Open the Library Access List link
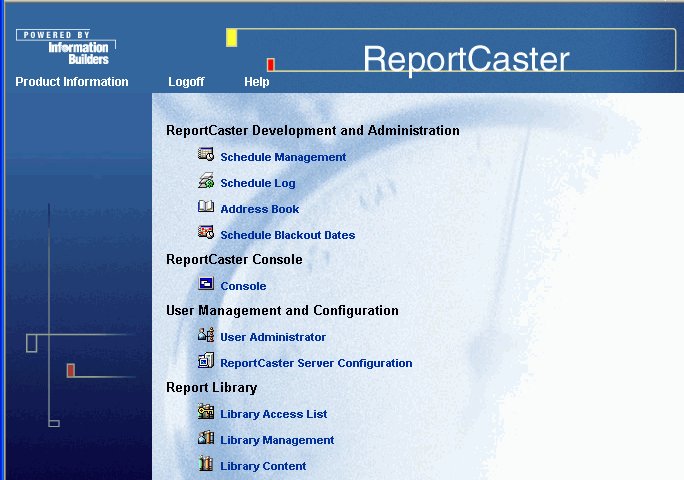The height and width of the screenshot is (480, 684). tap(274, 414)
